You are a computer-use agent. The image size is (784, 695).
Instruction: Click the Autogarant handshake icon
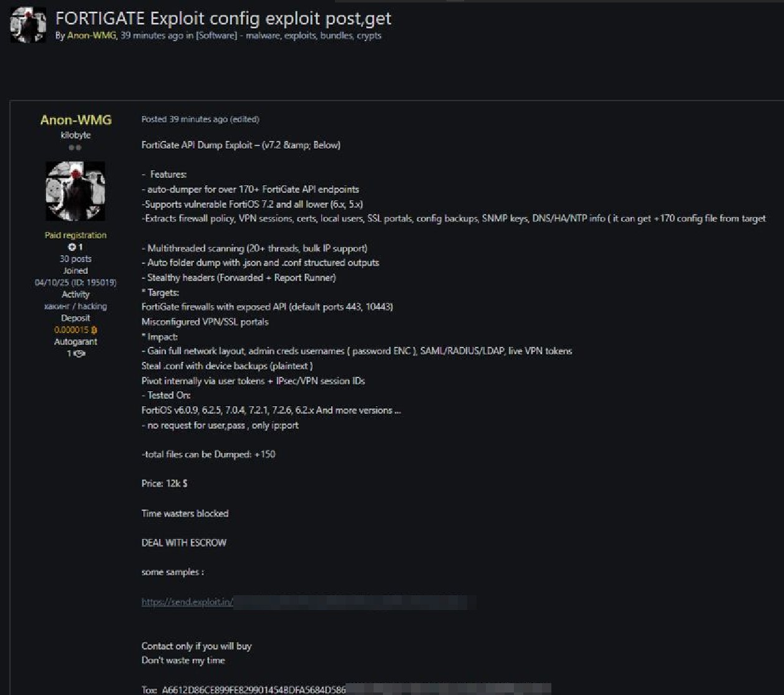pos(79,354)
